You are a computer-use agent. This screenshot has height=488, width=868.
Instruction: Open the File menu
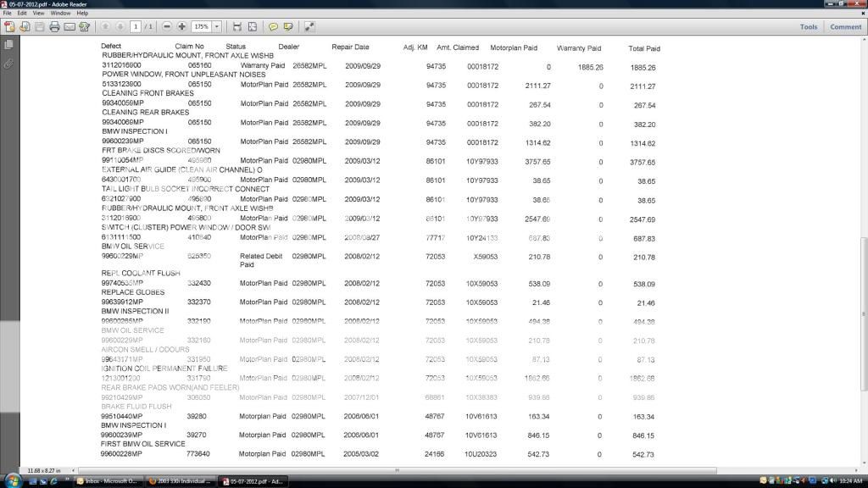pos(8,14)
